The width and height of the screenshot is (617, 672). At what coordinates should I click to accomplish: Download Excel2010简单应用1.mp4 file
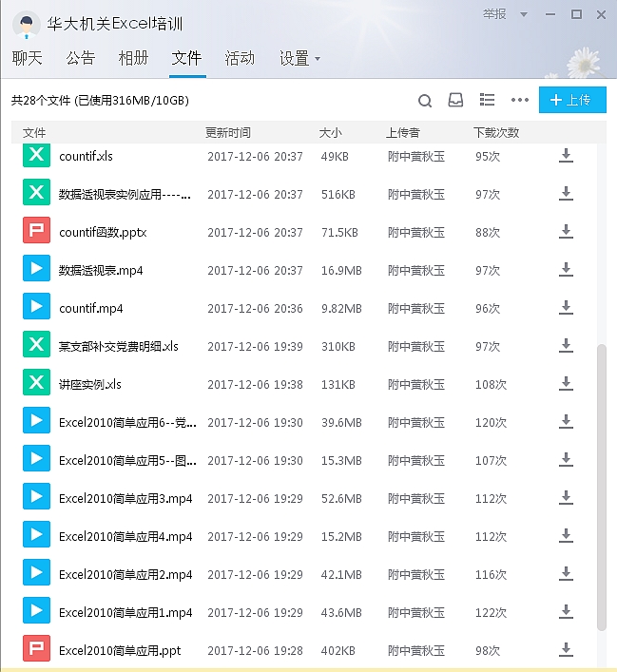[566, 612]
